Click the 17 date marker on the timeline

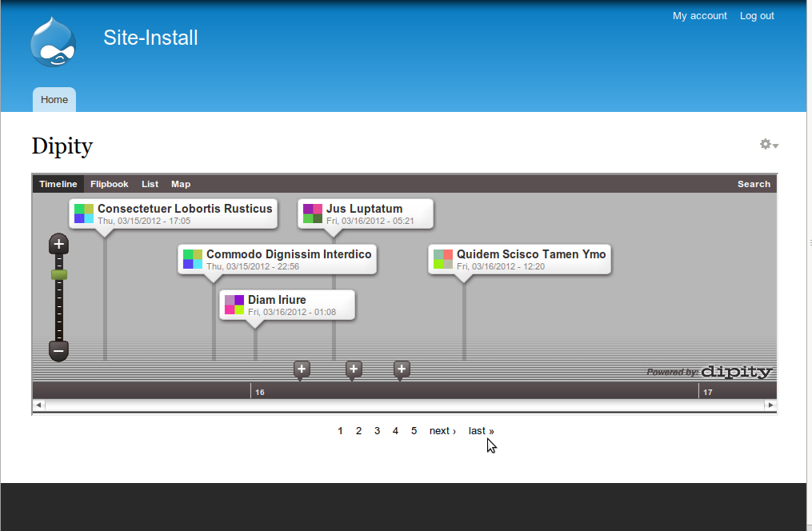[x=708, y=393]
